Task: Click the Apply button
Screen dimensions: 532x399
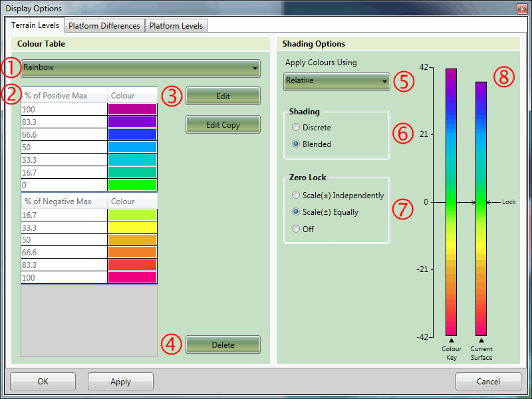Action: click(120, 381)
